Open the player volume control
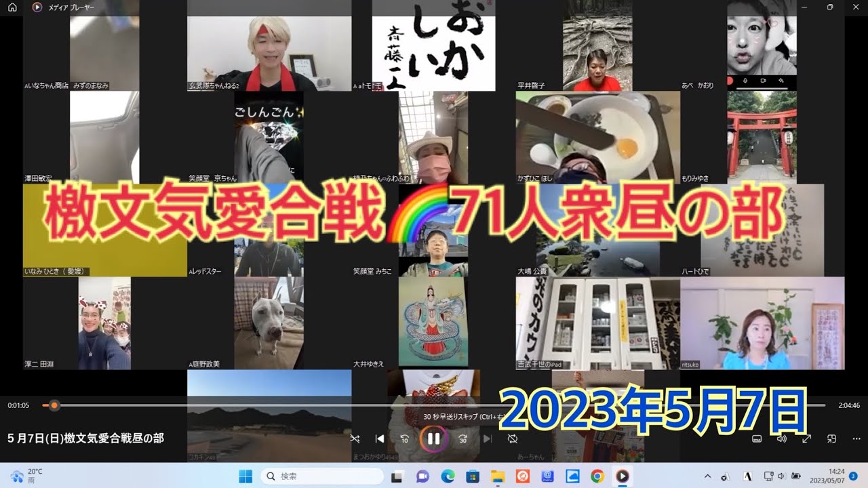 (x=782, y=439)
